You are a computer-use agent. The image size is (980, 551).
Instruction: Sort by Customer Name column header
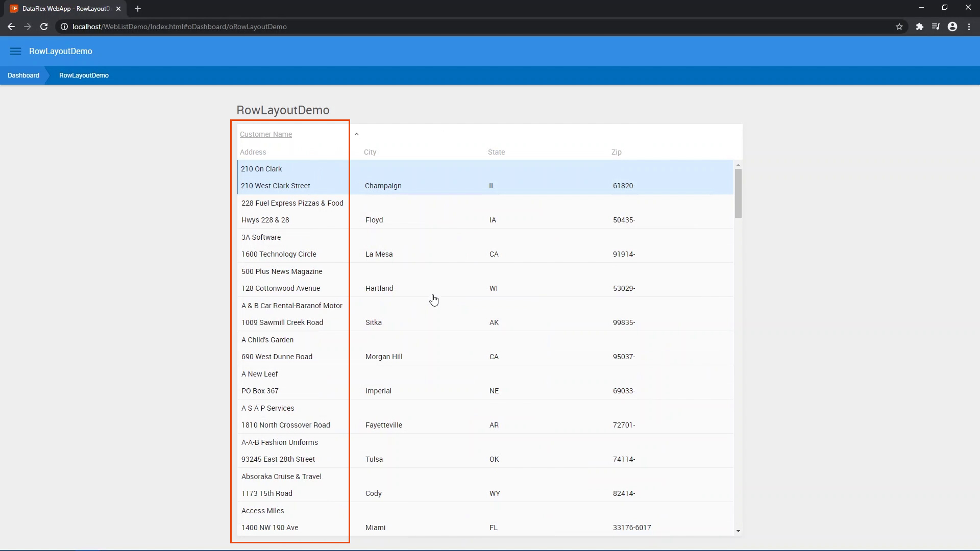(x=266, y=134)
